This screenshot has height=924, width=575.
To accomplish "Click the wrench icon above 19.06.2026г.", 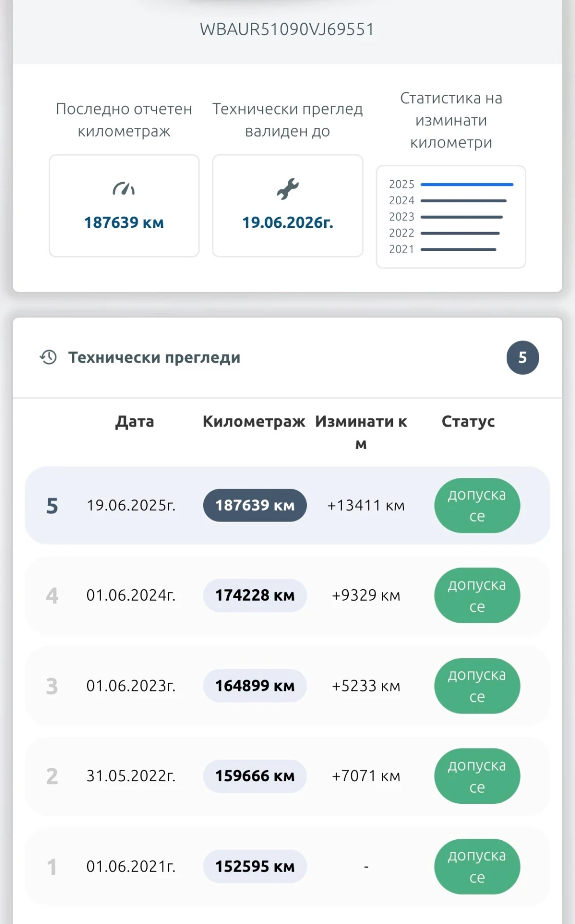I will 288,189.
